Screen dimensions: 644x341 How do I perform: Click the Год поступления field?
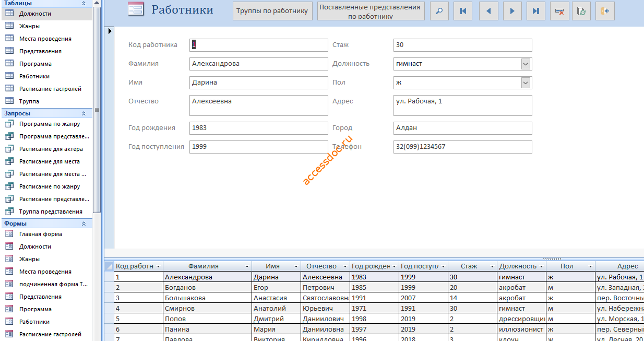point(259,147)
